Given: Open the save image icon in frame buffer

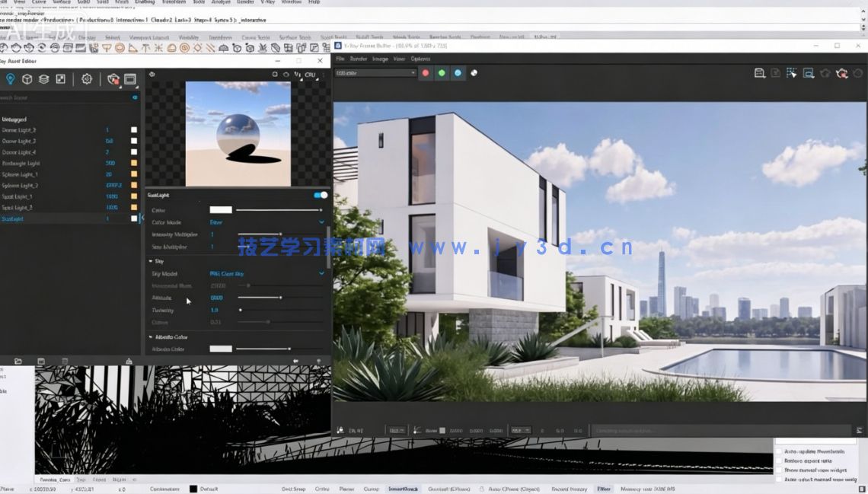Looking at the screenshot, I should pyautogui.click(x=759, y=72).
